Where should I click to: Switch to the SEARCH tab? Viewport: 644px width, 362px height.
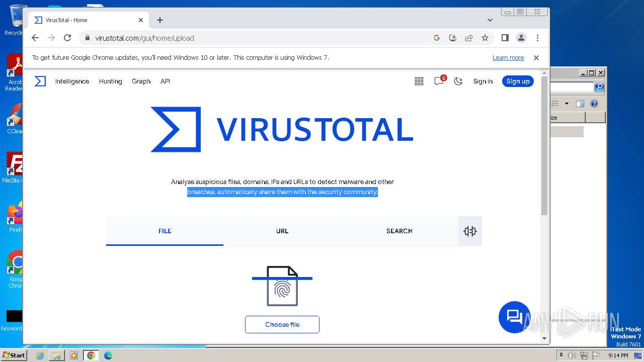pyautogui.click(x=399, y=231)
